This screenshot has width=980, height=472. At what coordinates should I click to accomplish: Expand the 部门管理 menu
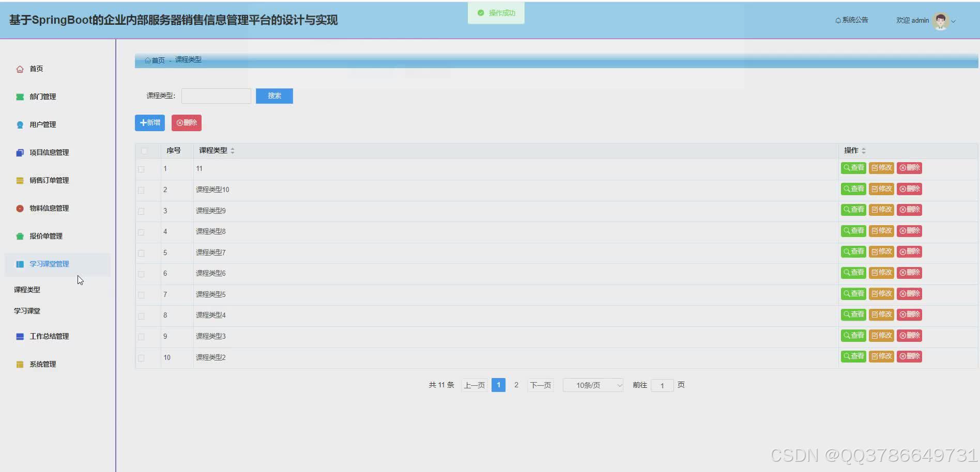point(58,97)
